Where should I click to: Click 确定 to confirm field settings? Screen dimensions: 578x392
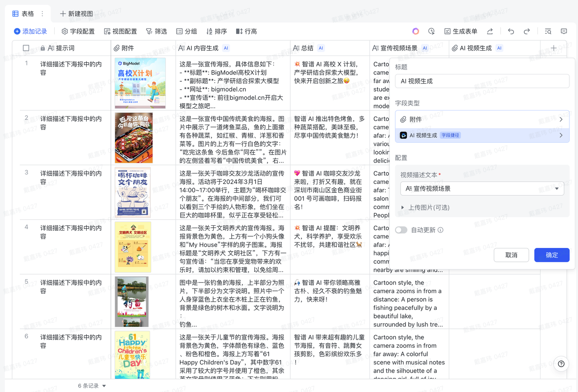pos(551,255)
